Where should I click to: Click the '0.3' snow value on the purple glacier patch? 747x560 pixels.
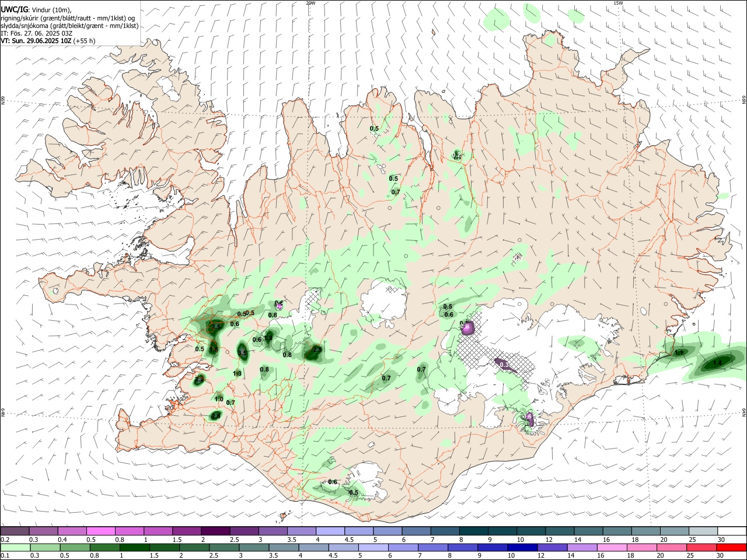[504, 365]
